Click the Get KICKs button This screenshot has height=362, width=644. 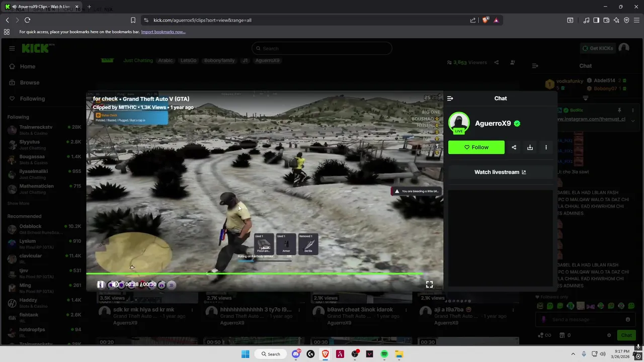[x=598, y=48]
